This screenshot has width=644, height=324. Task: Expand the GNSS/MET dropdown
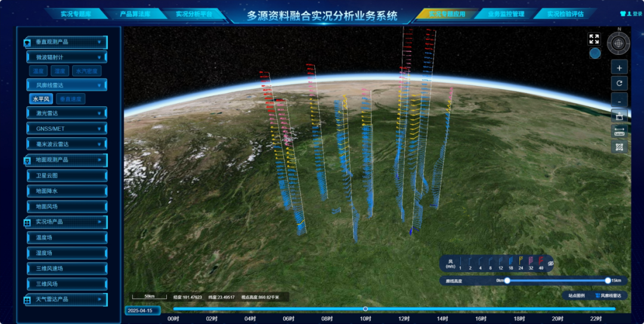coord(67,128)
